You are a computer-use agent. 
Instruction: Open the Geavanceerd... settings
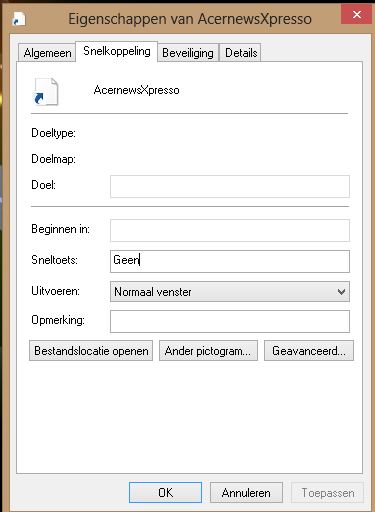pos(309,351)
